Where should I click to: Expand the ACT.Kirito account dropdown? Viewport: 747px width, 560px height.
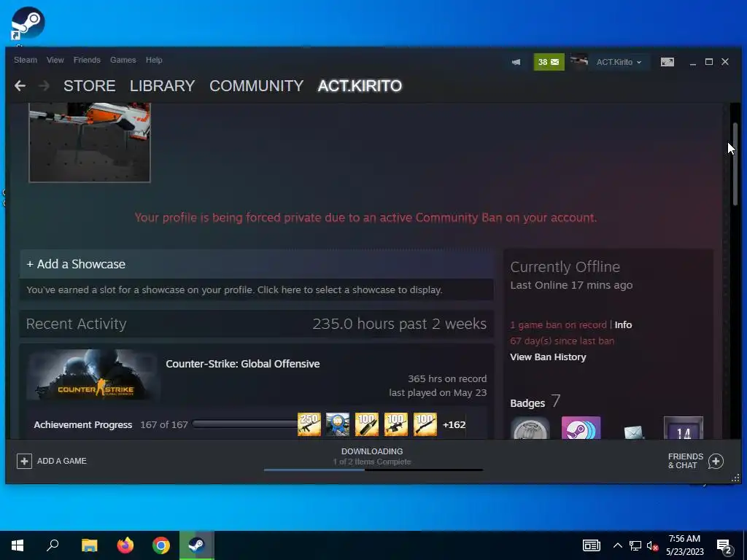(619, 62)
